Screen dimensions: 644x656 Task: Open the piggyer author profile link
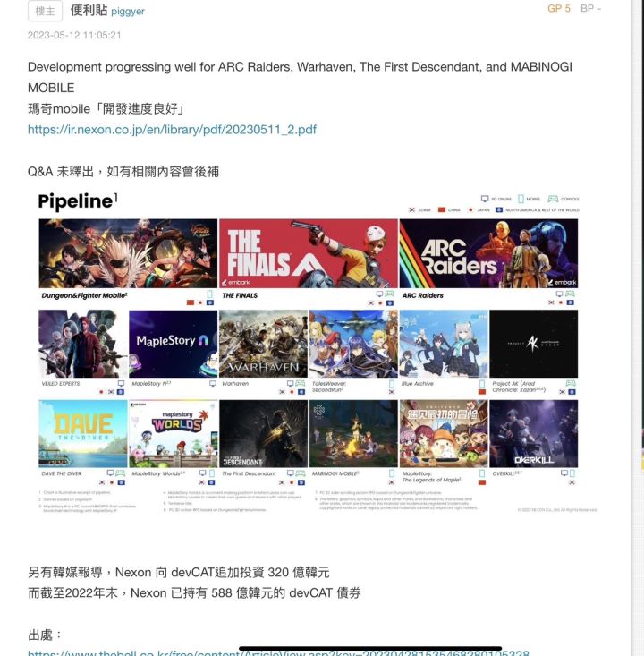pos(128,12)
